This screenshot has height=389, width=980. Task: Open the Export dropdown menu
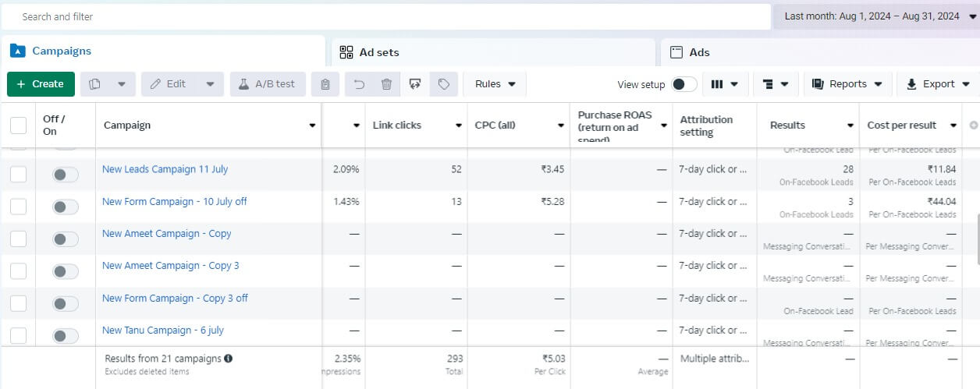tap(938, 84)
